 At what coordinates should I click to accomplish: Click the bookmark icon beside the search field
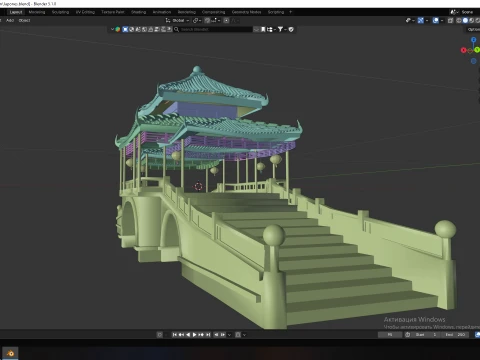click(x=263, y=29)
